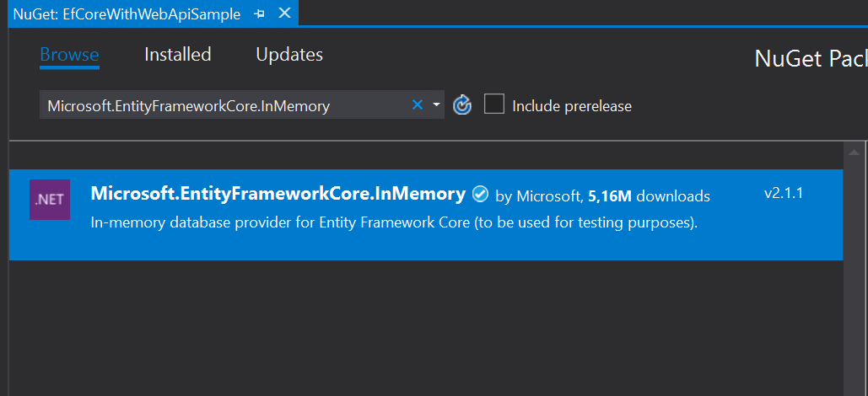This screenshot has height=396, width=868.
Task: Click the verified checkmark badge beside package name
Action: [x=481, y=195]
